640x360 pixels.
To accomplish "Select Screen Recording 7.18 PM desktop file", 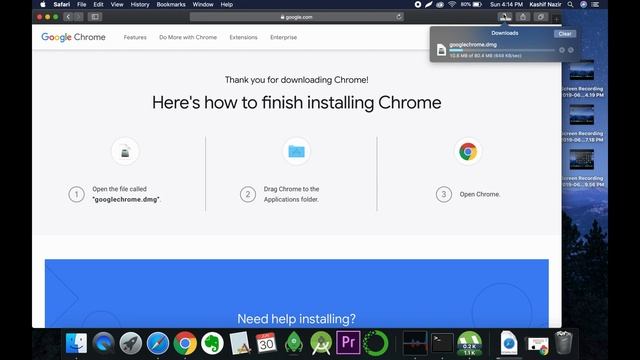I will [582, 124].
